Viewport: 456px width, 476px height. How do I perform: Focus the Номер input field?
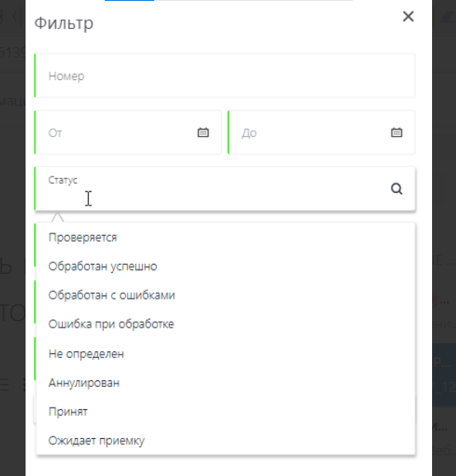pyautogui.click(x=225, y=76)
